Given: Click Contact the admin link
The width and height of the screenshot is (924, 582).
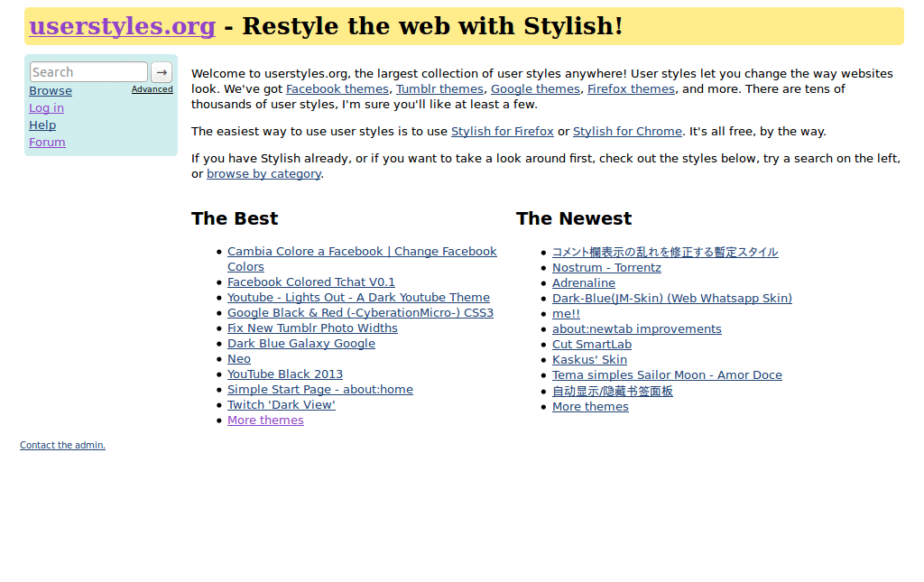Looking at the screenshot, I should point(62,444).
